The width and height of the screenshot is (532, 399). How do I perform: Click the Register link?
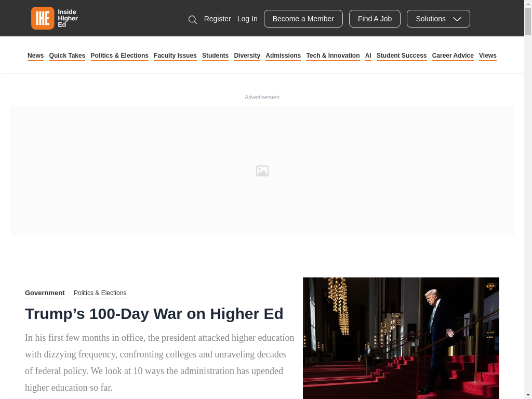pyautogui.click(x=218, y=19)
